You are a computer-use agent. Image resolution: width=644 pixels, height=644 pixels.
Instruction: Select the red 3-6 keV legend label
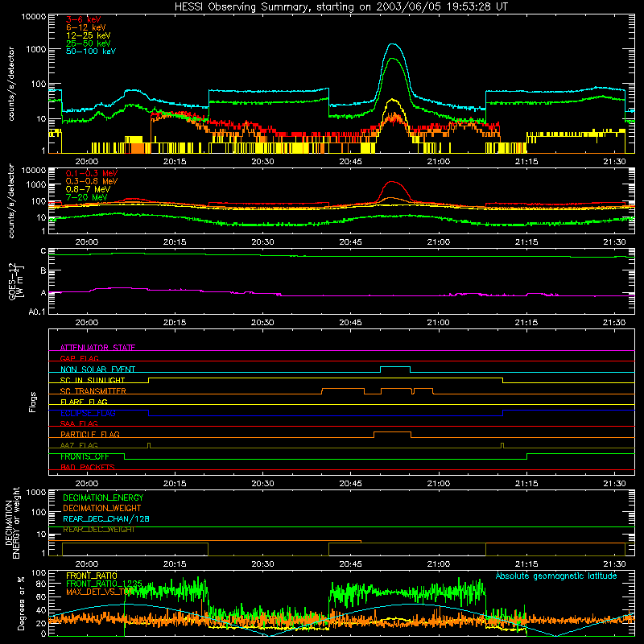point(83,19)
